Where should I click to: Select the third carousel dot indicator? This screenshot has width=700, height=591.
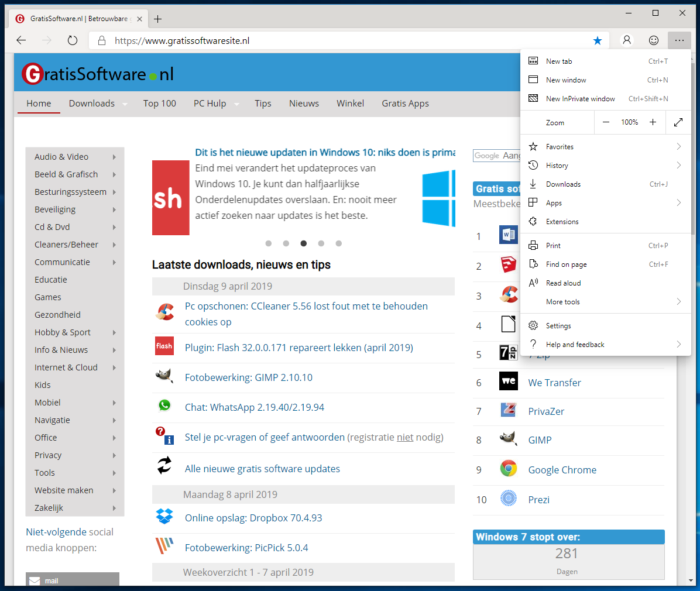(x=303, y=243)
